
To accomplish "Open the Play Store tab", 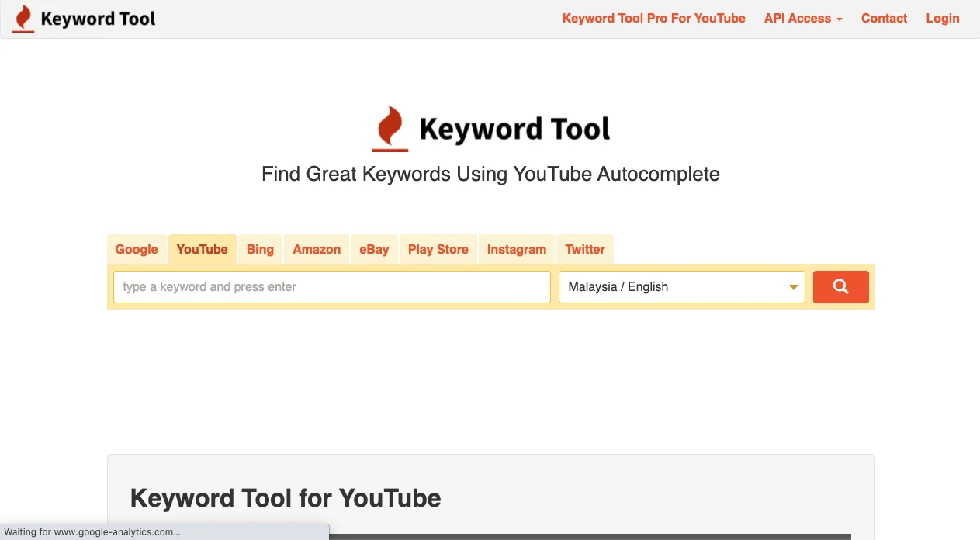I will (438, 249).
